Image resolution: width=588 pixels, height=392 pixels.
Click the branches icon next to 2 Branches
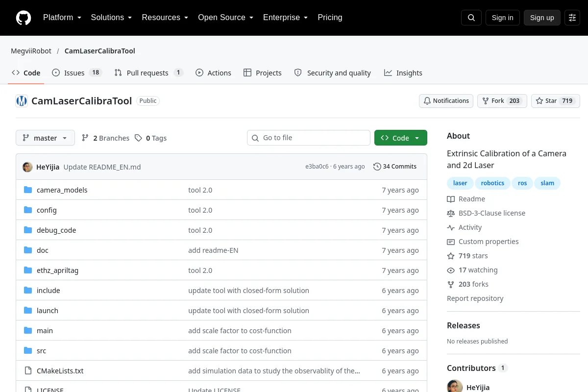click(x=85, y=138)
